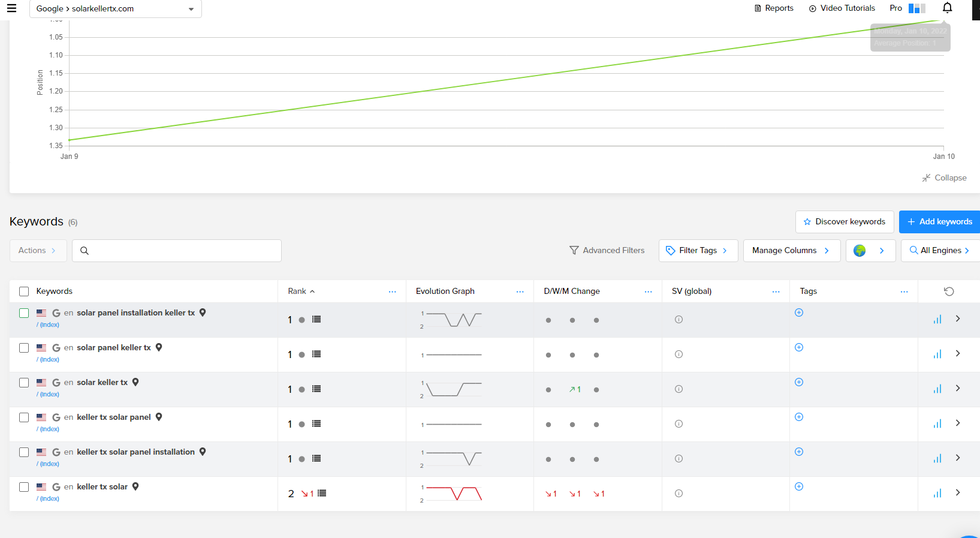Show chart for solar panel installation keller tx
This screenshot has width=980, height=538.
click(937, 319)
